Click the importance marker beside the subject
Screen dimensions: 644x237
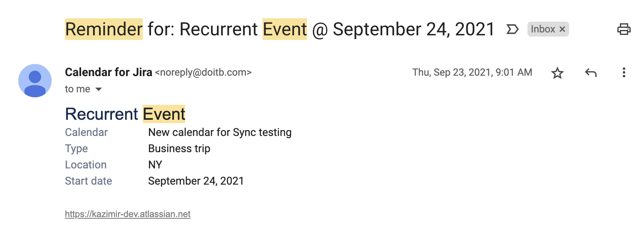[512, 29]
